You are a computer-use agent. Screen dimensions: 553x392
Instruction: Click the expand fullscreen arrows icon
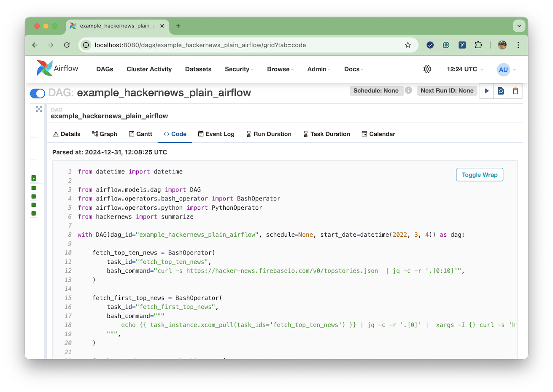(39, 109)
